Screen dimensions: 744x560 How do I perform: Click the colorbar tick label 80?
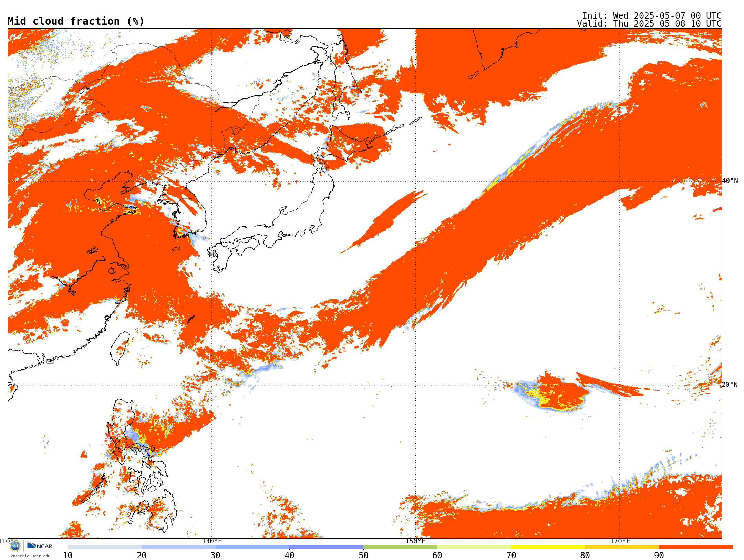585,556
